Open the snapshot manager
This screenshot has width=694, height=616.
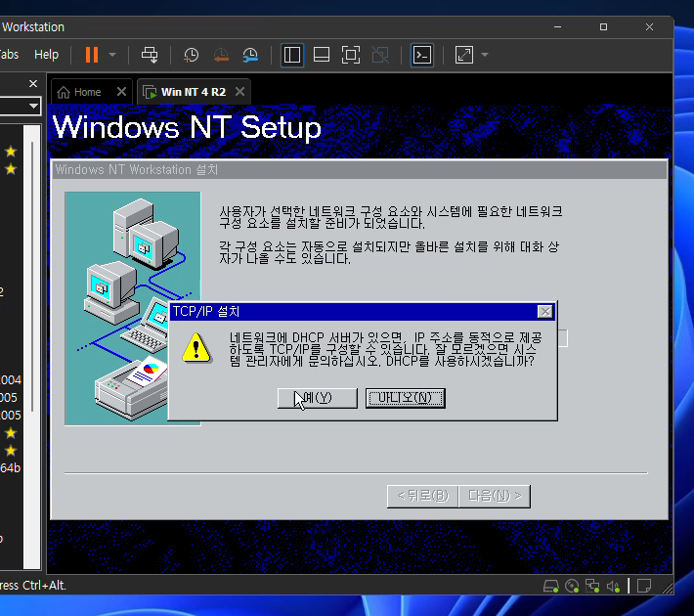(250, 55)
